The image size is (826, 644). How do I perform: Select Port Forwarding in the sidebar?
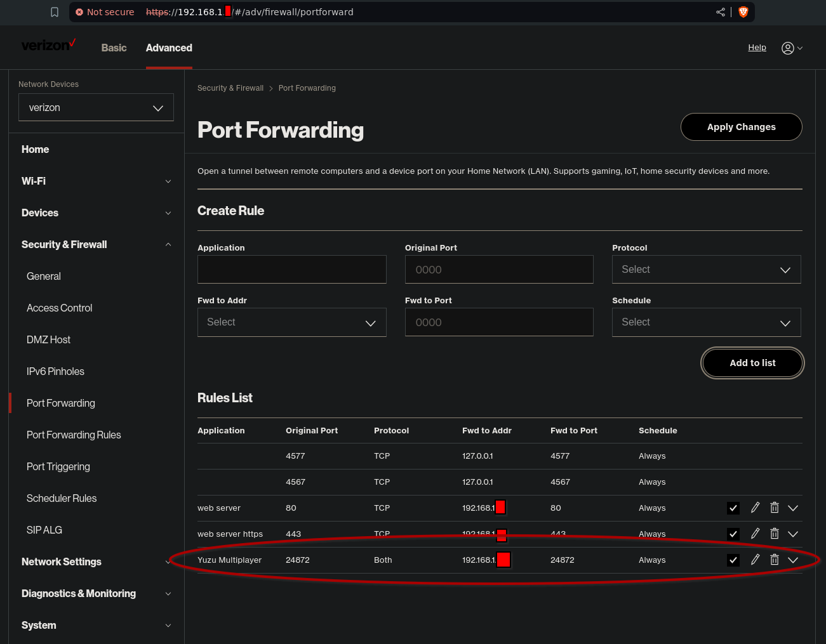point(61,403)
